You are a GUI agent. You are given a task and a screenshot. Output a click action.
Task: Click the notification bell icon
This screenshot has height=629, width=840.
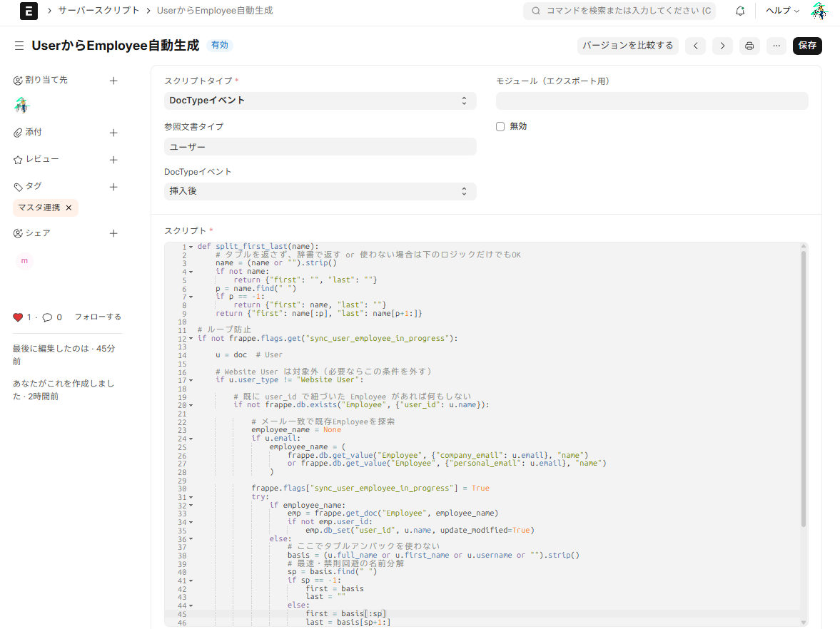(x=740, y=11)
